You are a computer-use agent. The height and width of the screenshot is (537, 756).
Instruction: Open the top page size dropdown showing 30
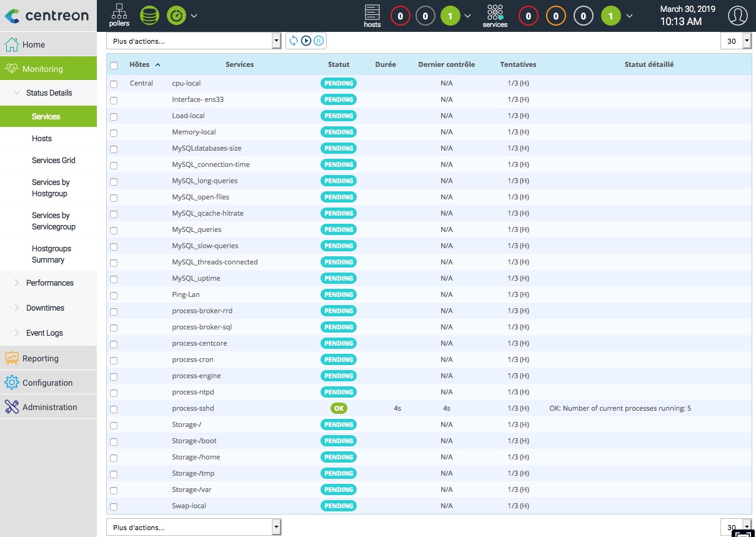[736, 41]
